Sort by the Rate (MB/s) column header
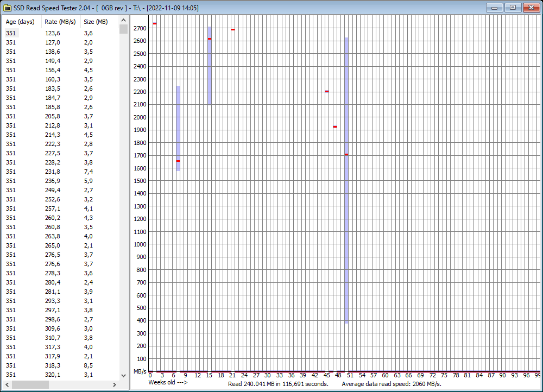 point(61,22)
